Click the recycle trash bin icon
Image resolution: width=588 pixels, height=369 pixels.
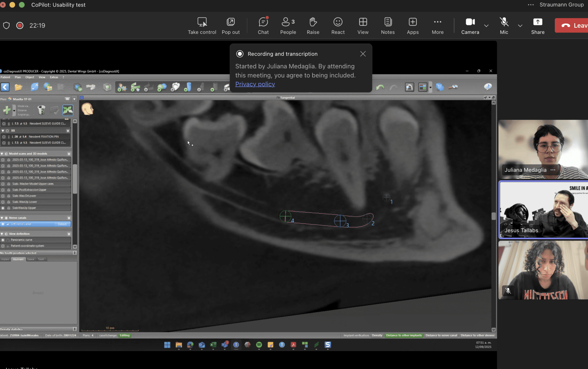pyautogui.click(x=41, y=110)
